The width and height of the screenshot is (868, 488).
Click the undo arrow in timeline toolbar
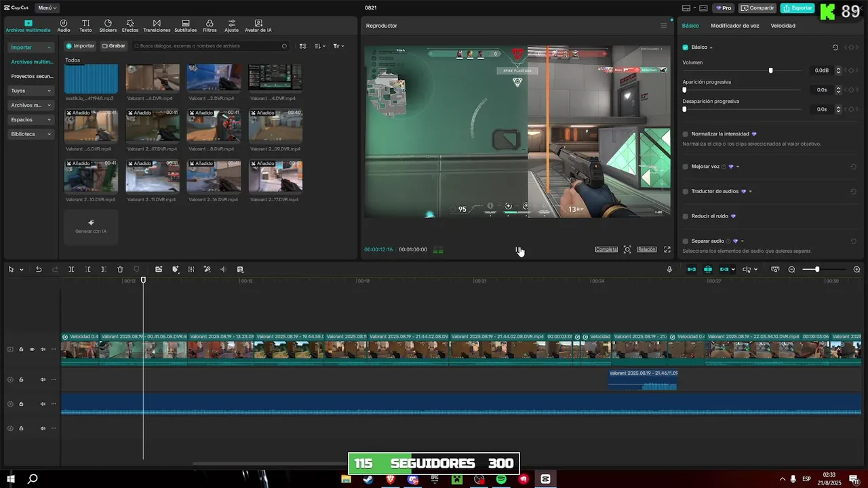(39, 270)
